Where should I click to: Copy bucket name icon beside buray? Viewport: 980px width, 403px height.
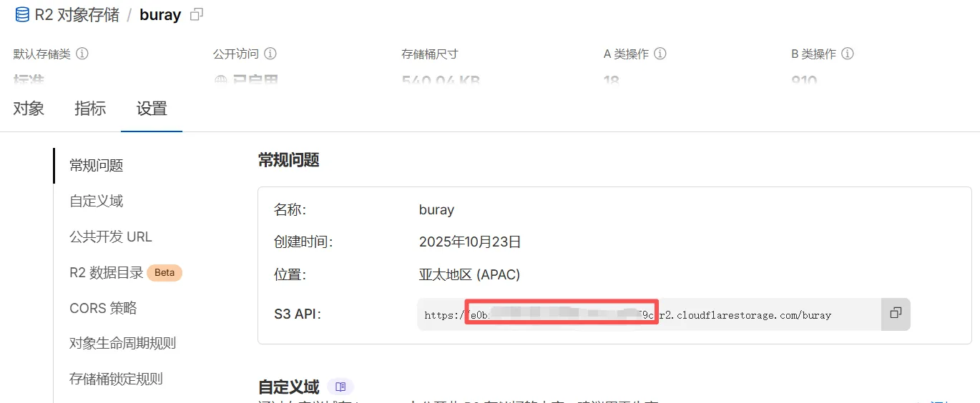pos(197,14)
